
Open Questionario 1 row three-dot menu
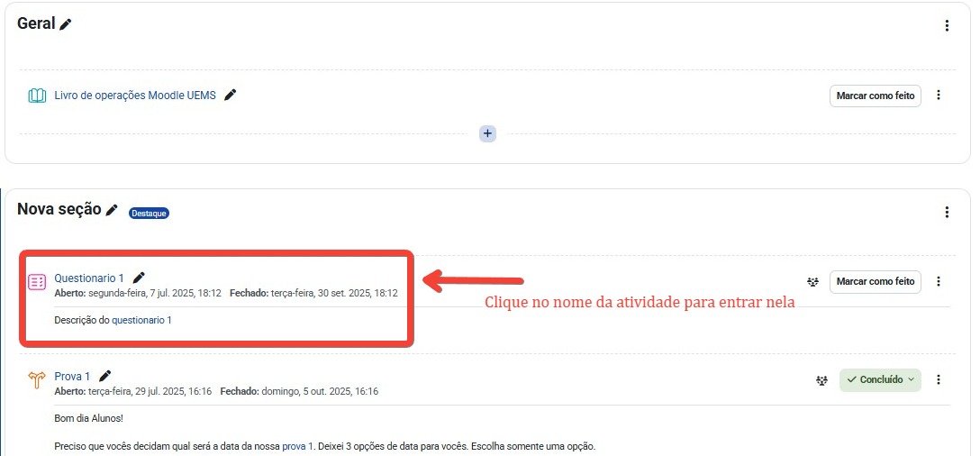939,281
